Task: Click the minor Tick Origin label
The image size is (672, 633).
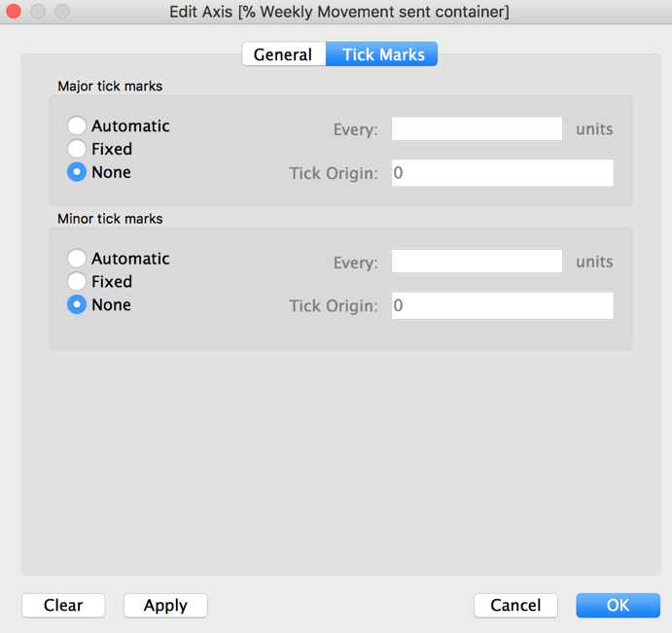Action: pyautogui.click(x=334, y=306)
